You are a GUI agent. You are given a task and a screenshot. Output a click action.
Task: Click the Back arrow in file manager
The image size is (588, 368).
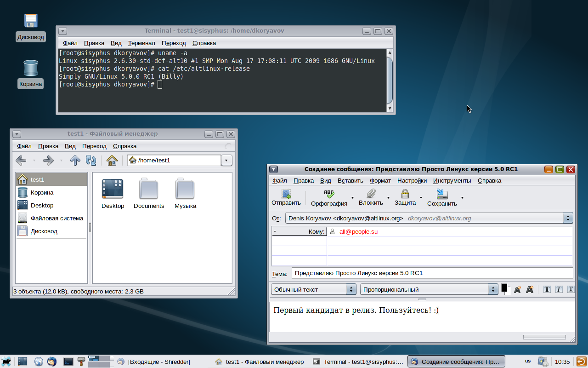(21, 161)
